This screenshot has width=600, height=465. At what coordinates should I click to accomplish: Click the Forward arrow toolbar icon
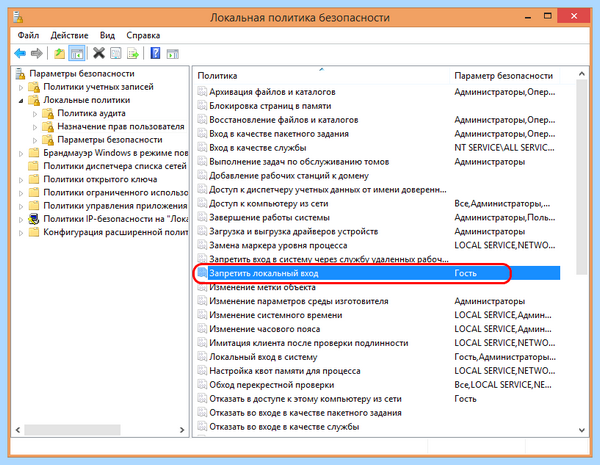(36, 54)
